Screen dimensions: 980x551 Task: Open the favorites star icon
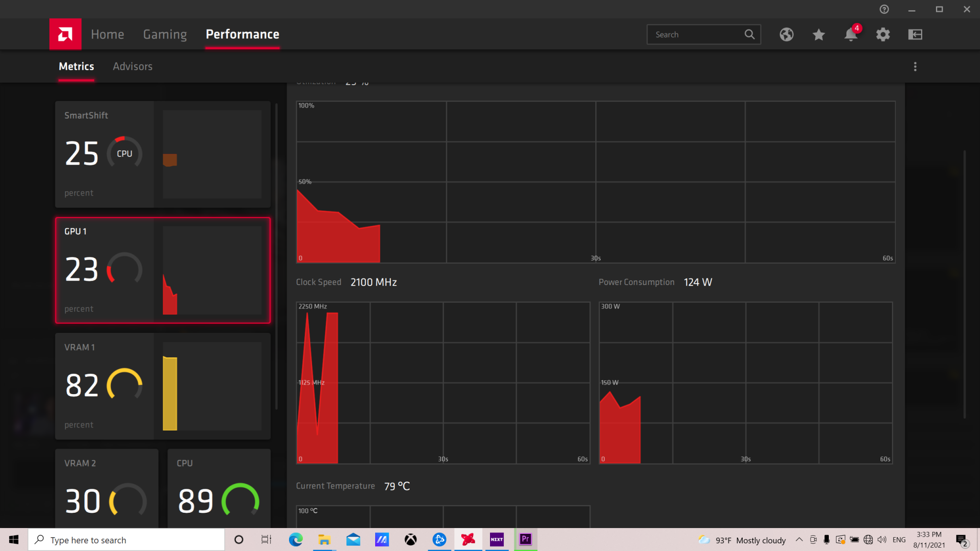point(819,34)
